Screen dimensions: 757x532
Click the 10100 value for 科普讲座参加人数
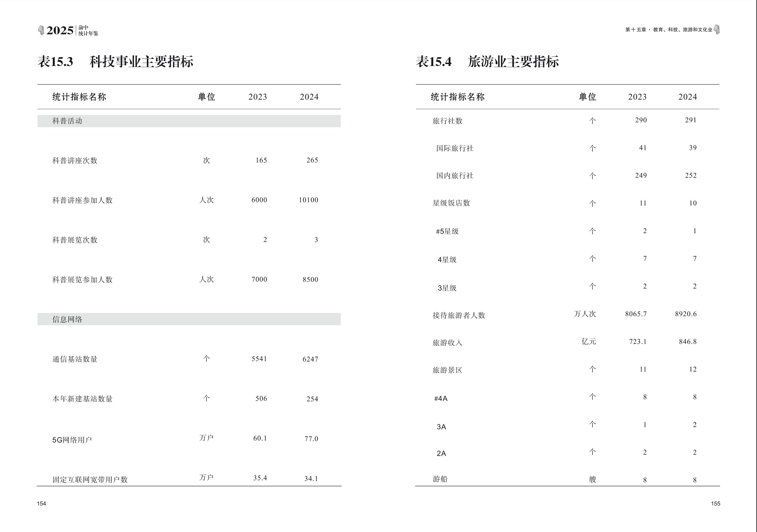308,200
